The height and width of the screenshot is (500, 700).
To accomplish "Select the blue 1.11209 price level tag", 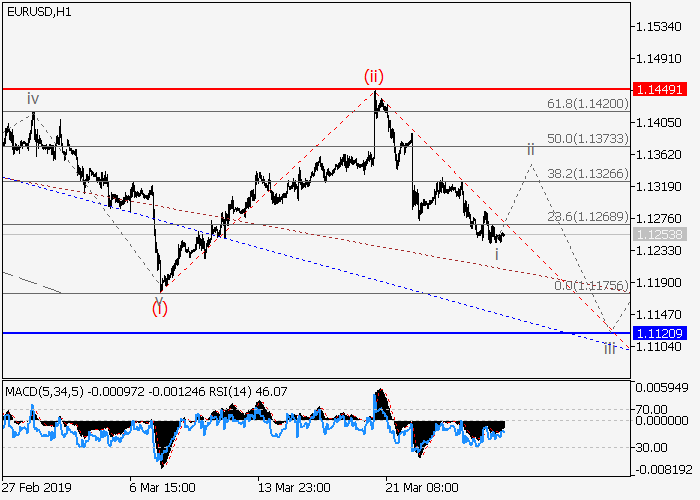I will tap(660, 332).
